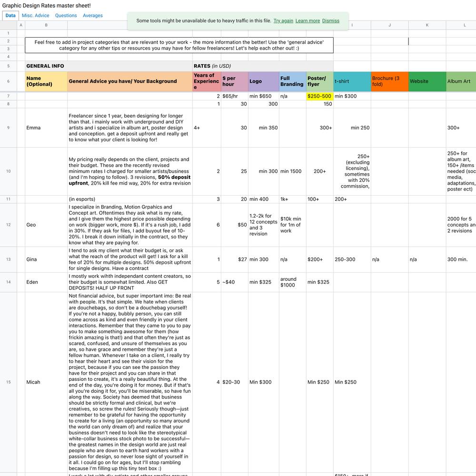Open the Misc. Advice sheet tab
The image size is (476, 476).
(x=36, y=16)
